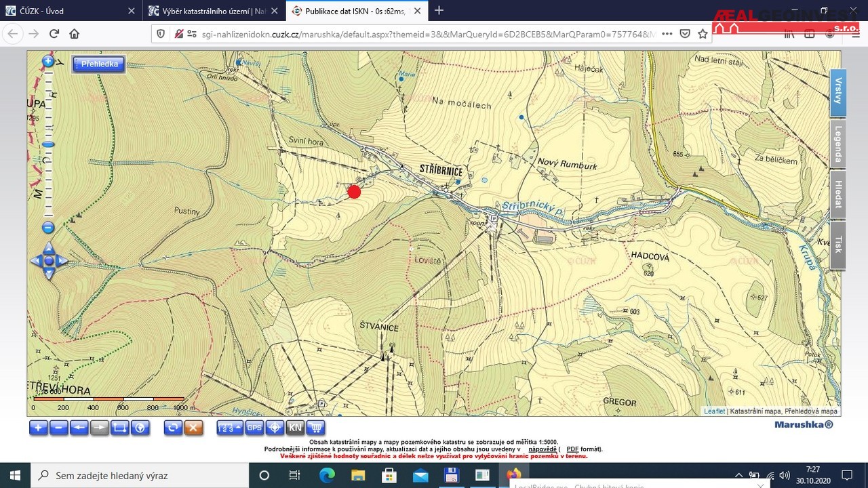
Task: Open page actions three-dot menu
Action: (667, 34)
